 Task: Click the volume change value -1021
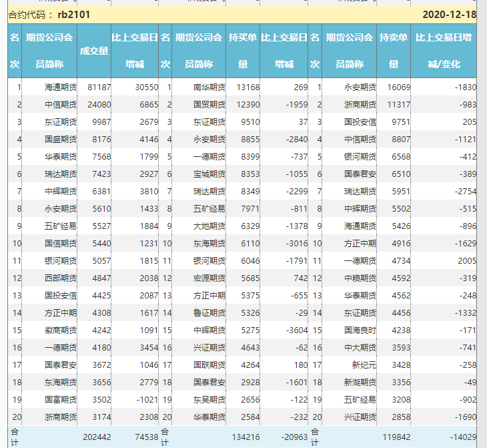click(x=147, y=400)
